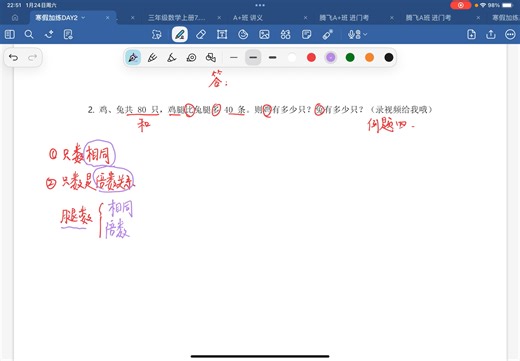
Task: Close the 寒假加练DAY2 tab
Action: [107, 18]
